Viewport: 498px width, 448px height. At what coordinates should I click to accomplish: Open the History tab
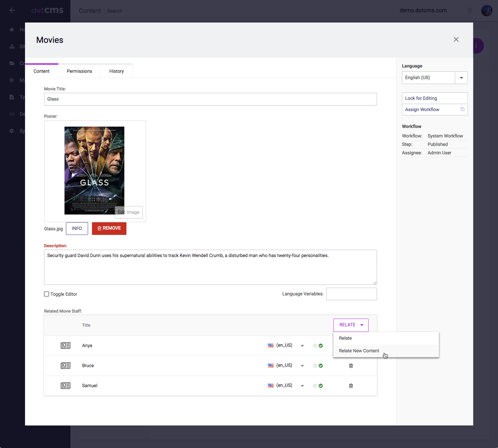[x=116, y=71]
